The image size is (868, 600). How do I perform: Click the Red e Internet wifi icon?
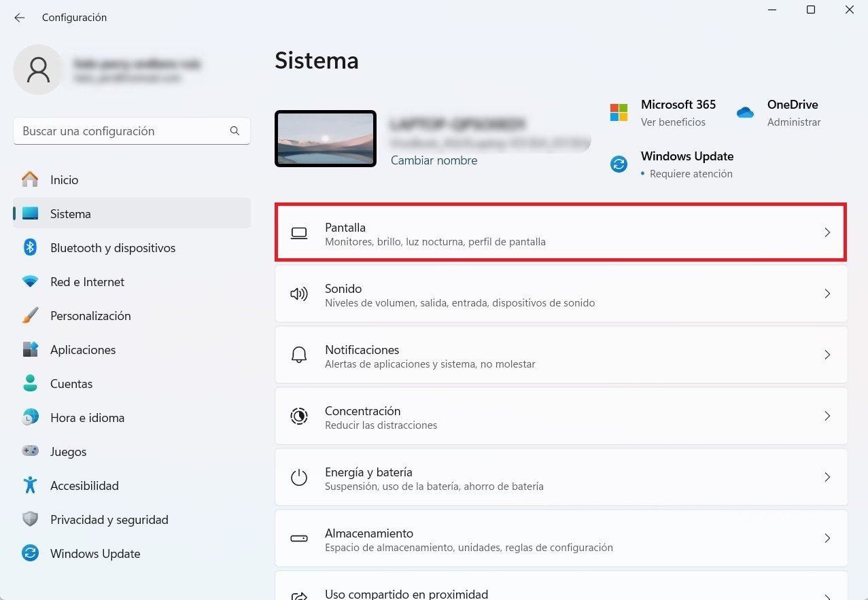click(30, 282)
